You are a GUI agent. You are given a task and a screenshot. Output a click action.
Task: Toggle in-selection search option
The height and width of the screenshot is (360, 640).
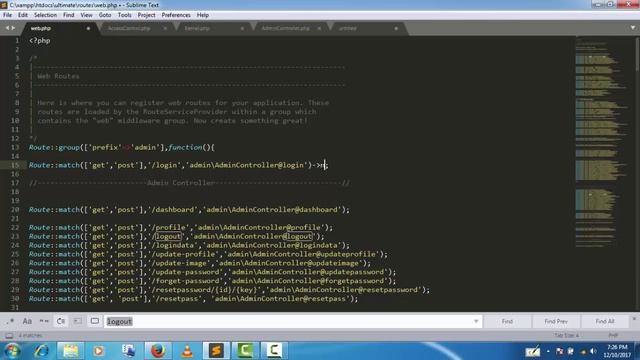tap(78, 321)
